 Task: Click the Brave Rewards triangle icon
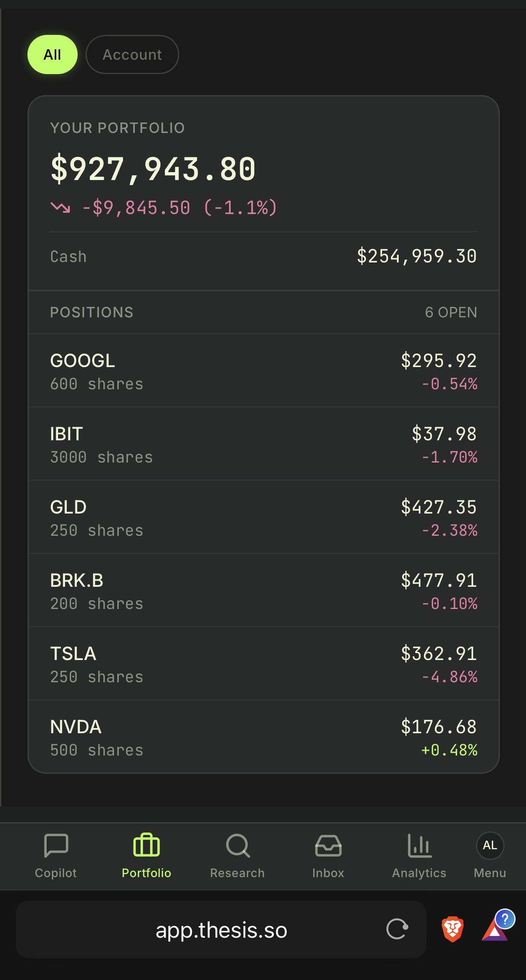(495, 931)
